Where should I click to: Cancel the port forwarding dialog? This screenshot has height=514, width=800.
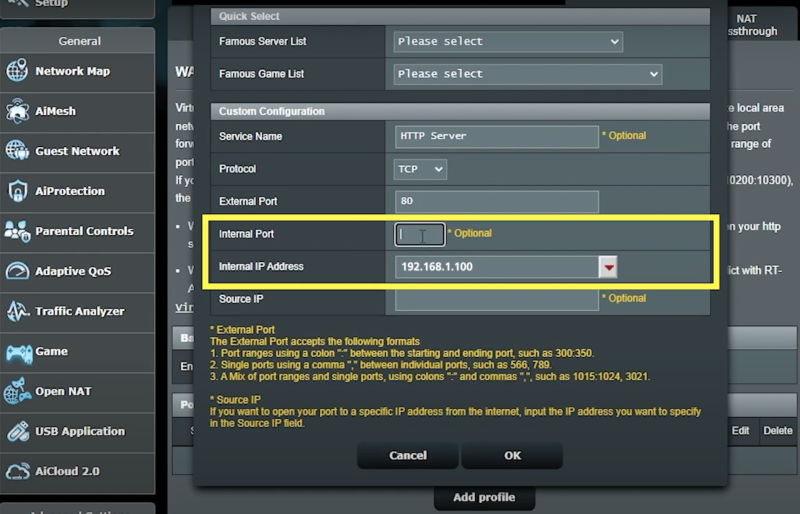tap(408, 455)
